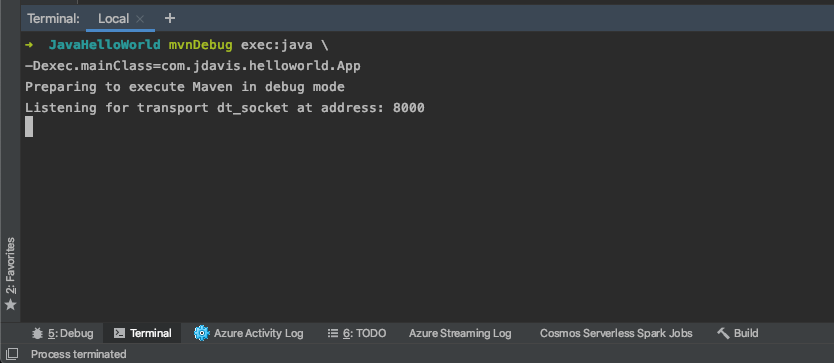
Task: Open the Debug tool window
Action: click(x=62, y=333)
